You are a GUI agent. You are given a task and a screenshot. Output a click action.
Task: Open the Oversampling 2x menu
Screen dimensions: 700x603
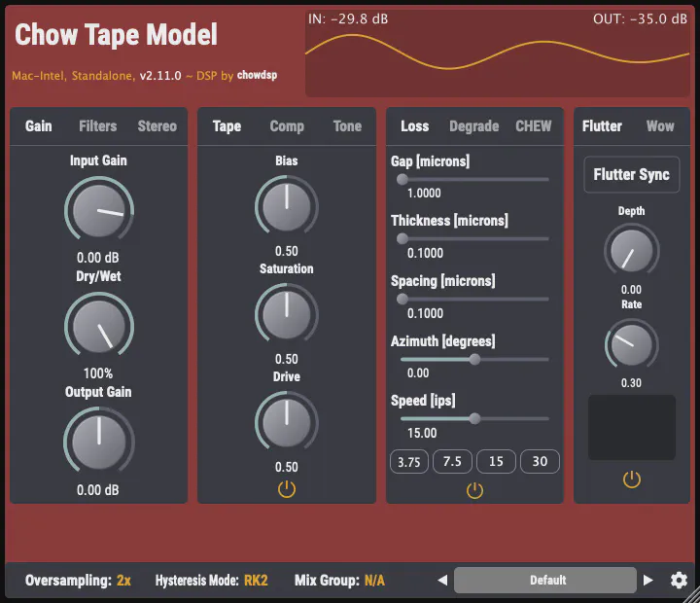pos(123,581)
